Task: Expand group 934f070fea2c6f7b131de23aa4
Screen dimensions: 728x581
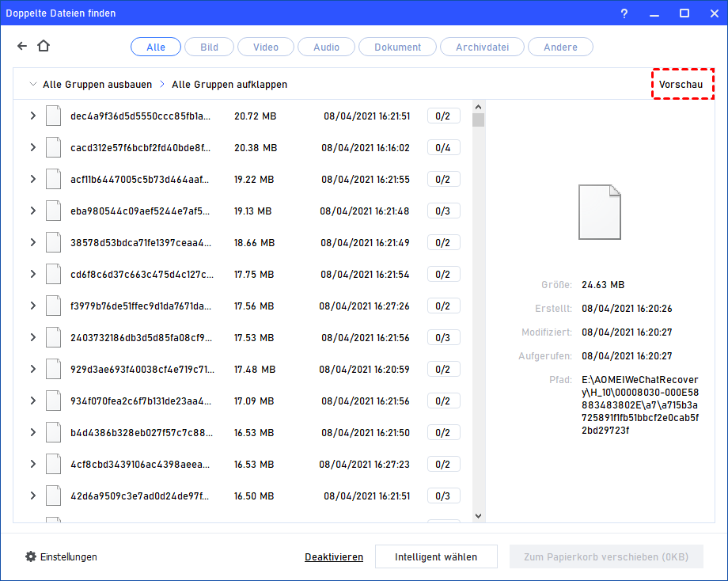Action: [33, 401]
